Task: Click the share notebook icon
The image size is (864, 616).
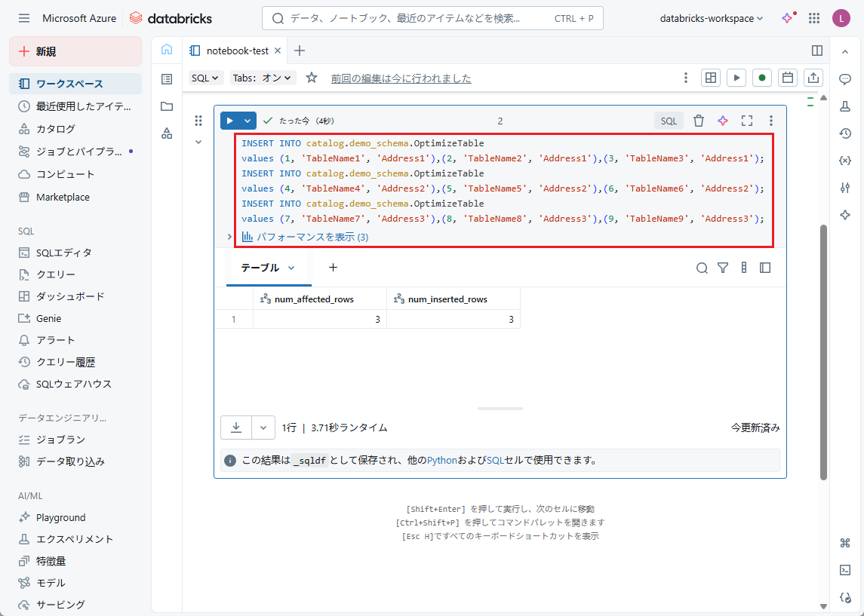Action: tap(813, 78)
